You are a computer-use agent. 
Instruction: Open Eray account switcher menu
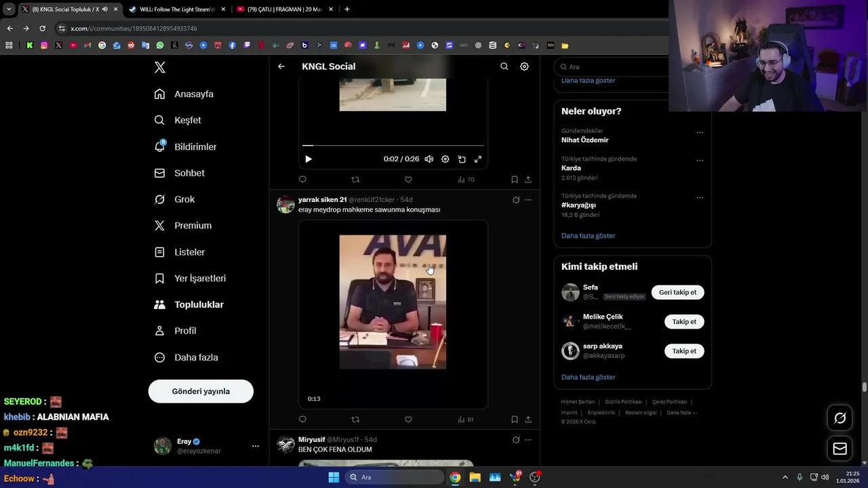click(207, 446)
